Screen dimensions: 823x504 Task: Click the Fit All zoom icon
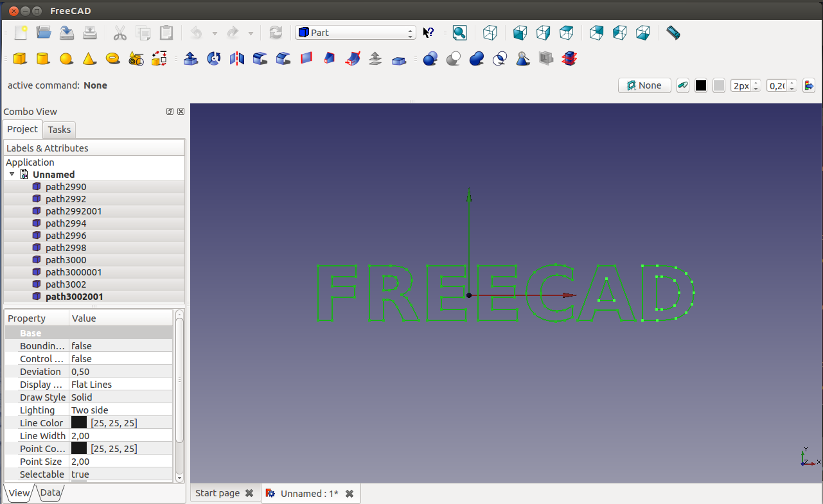pos(459,33)
